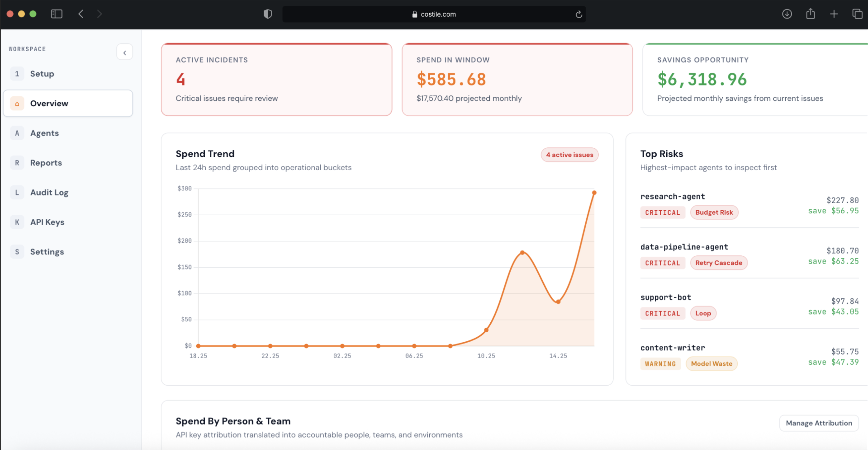Click the save $47.39 text
Image resolution: width=868 pixels, height=450 pixels.
click(x=833, y=362)
